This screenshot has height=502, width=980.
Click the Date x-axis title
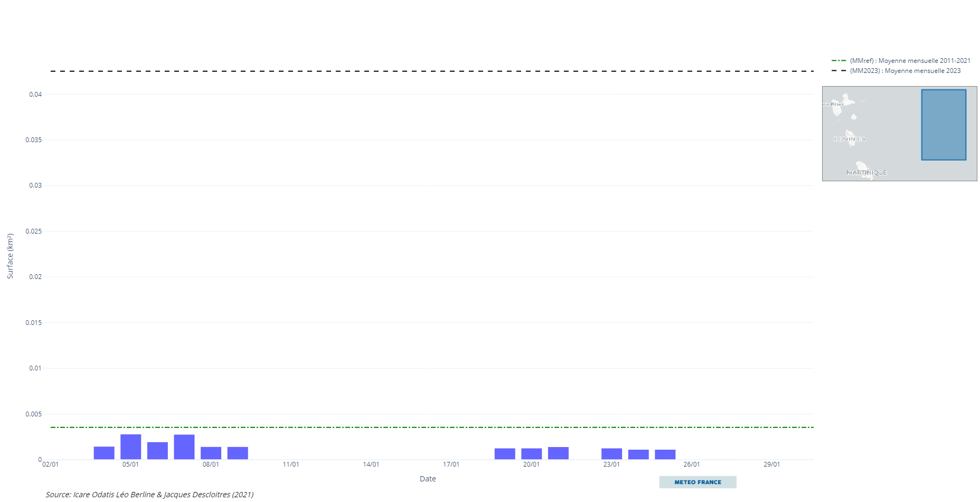pyautogui.click(x=428, y=479)
